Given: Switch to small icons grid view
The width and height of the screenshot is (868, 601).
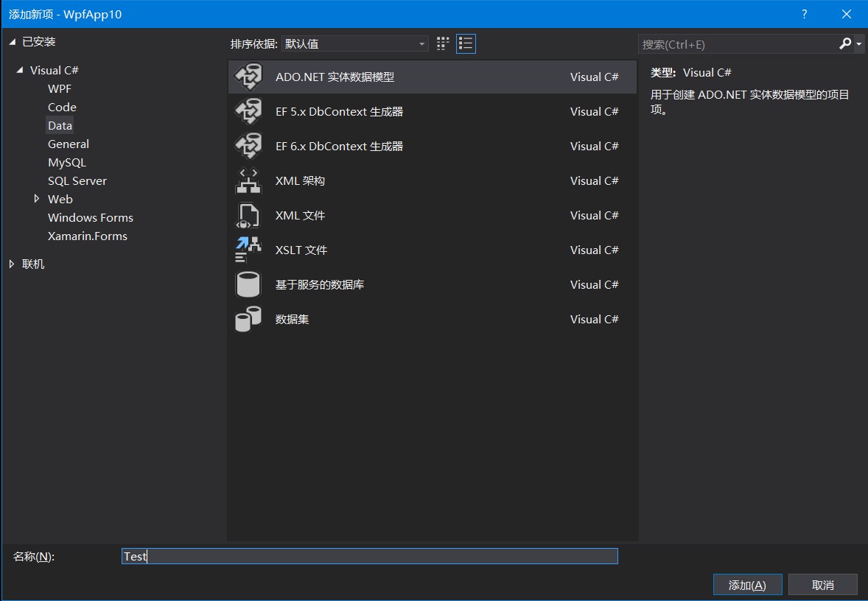Looking at the screenshot, I should point(442,43).
